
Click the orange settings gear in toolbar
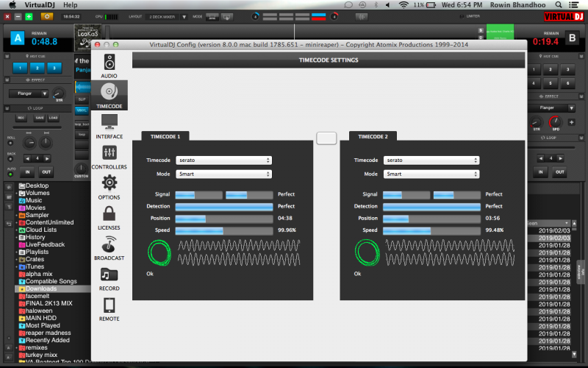click(47, 16)
